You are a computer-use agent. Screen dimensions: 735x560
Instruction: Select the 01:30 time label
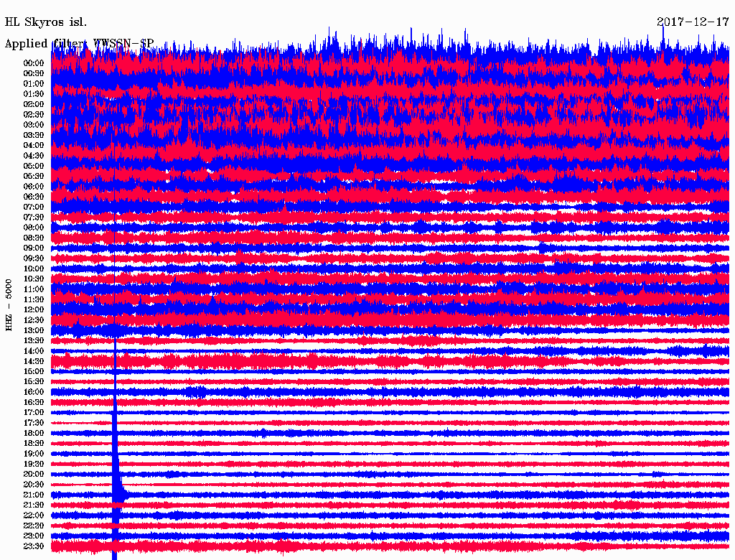34,94
